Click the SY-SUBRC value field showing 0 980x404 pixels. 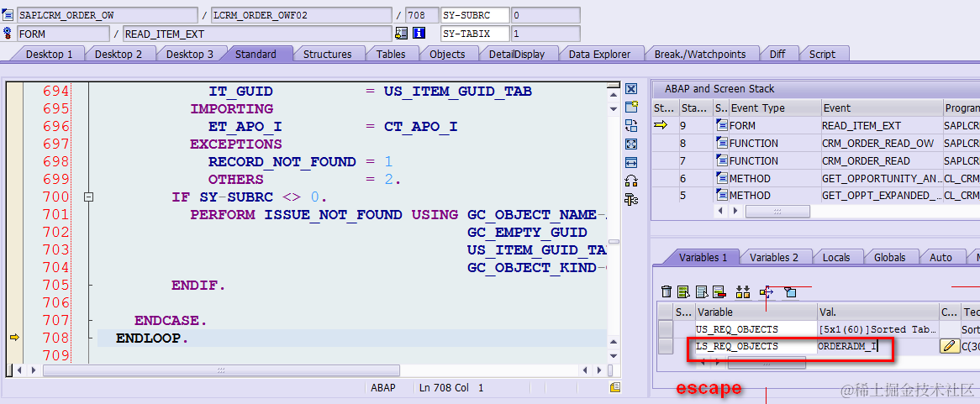click(x=545, y=15)
